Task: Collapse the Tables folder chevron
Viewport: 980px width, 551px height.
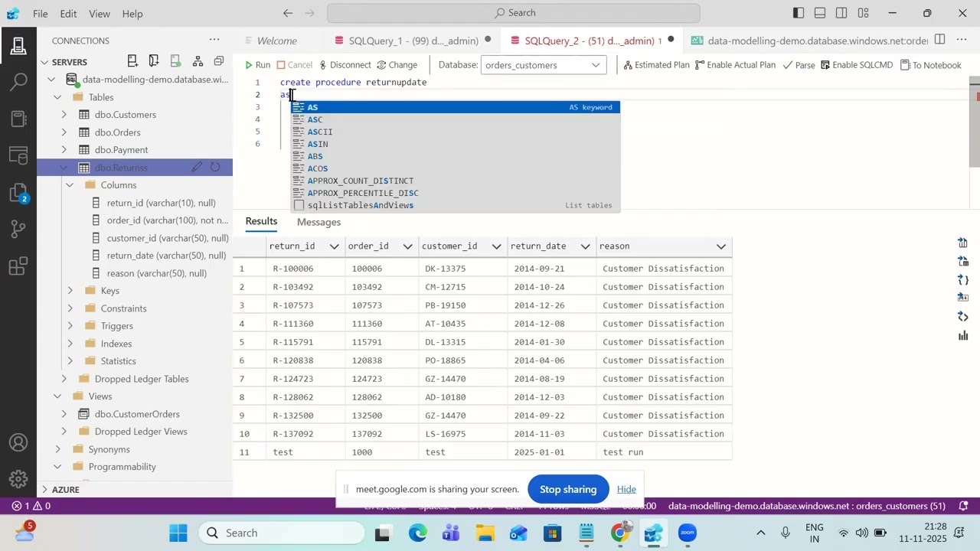Action: coord(57,97)
